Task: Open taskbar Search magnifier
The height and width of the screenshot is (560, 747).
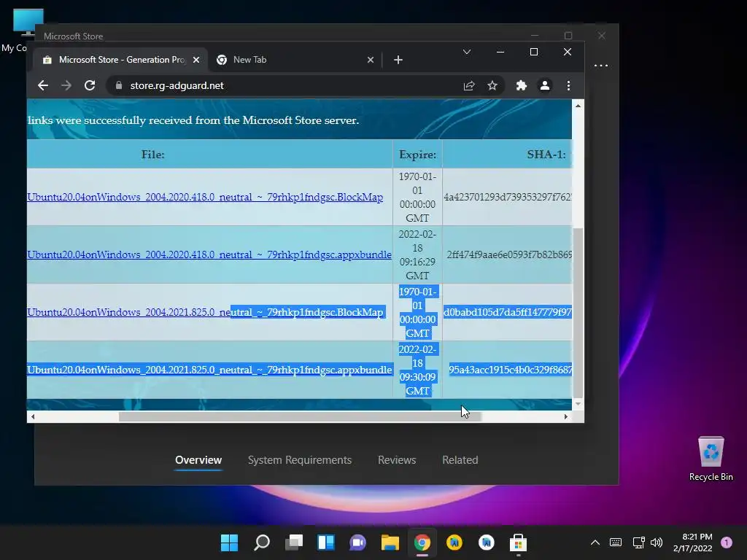Action: coord(262,542)
